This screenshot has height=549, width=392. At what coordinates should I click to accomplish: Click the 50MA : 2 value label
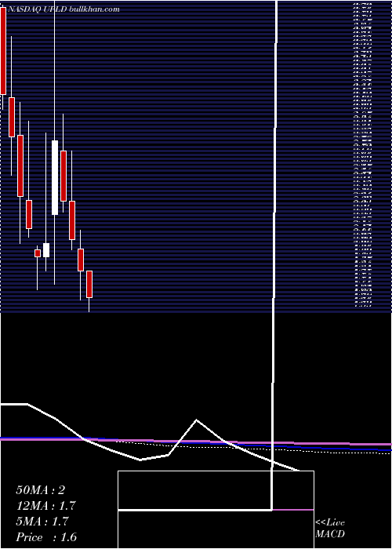coord(41,490)
